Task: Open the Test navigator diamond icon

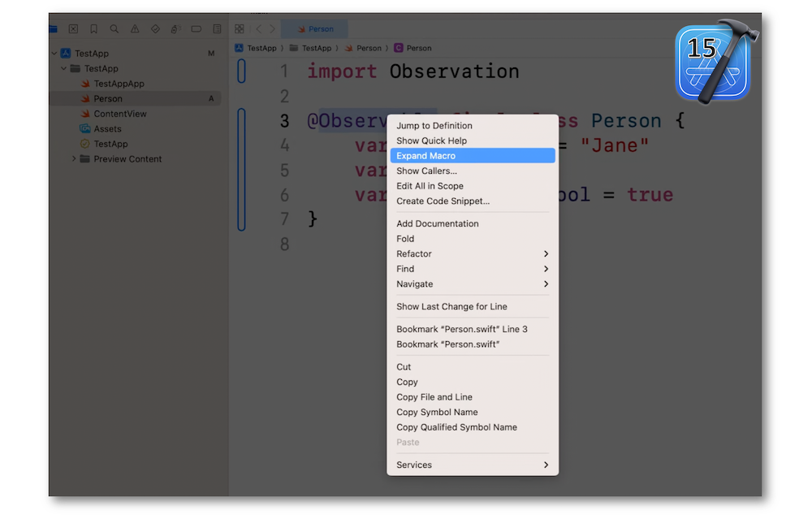Action: [155, 29]
